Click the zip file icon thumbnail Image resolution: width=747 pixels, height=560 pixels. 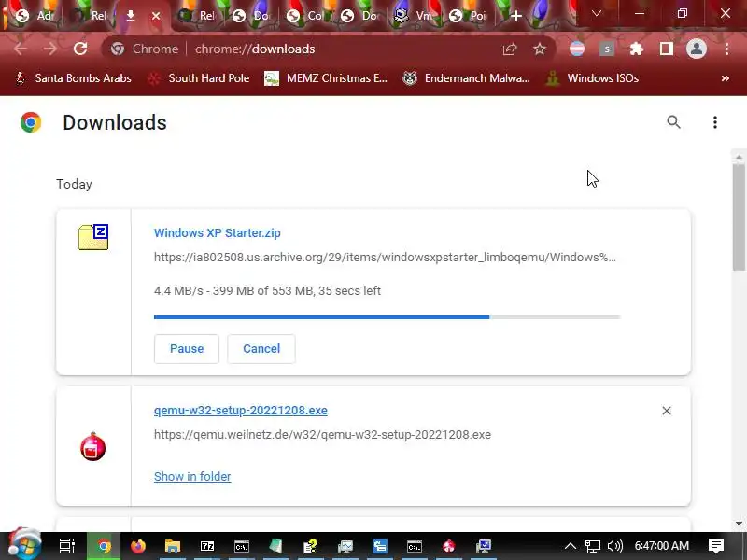click(93, 237)
